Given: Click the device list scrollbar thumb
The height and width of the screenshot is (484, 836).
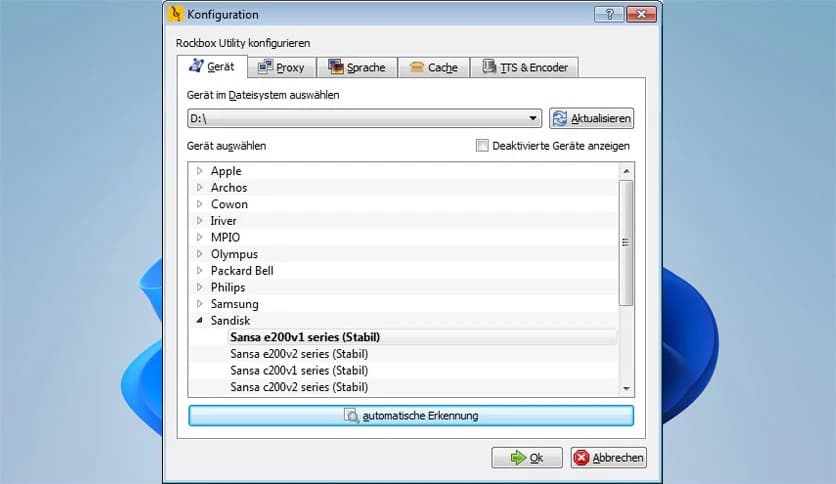Looking at the screenshot, I should pyautogui.click(x=626, y=243).
